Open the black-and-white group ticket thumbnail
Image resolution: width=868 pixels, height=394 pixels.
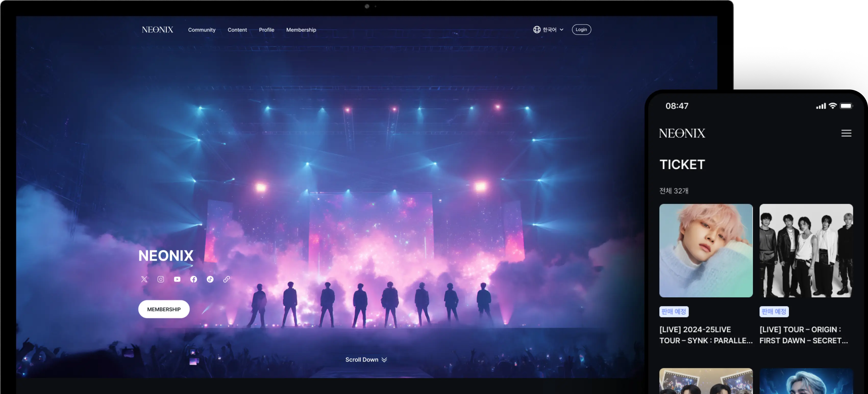click(x=806, y=250)
